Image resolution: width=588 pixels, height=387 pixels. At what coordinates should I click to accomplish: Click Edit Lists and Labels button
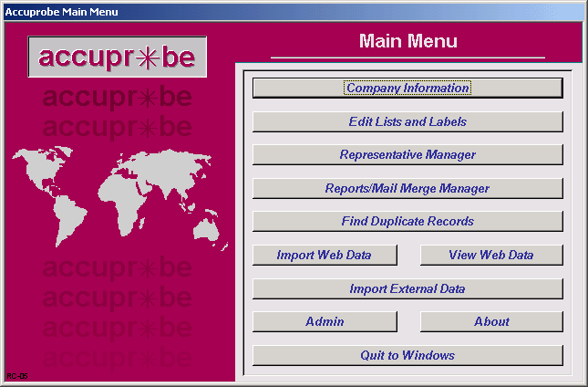click(x=407, y=121)
